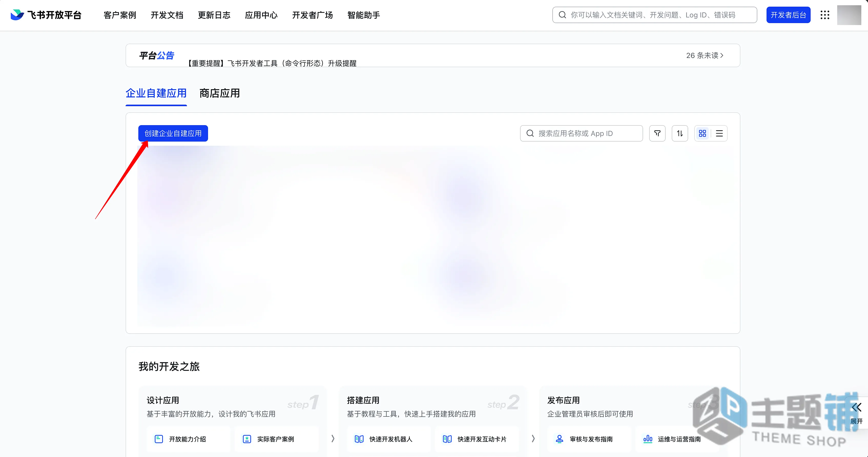868x457 pixels.
Task: Click the 实际客户案例 star icon
Action: pos(247,439)
